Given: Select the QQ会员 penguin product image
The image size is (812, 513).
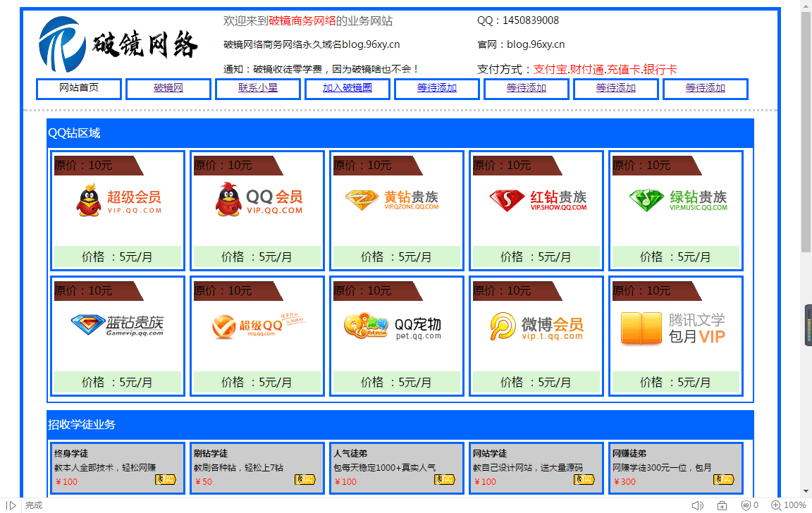Looking at the screenshot, I should click(x=259, y=199).
